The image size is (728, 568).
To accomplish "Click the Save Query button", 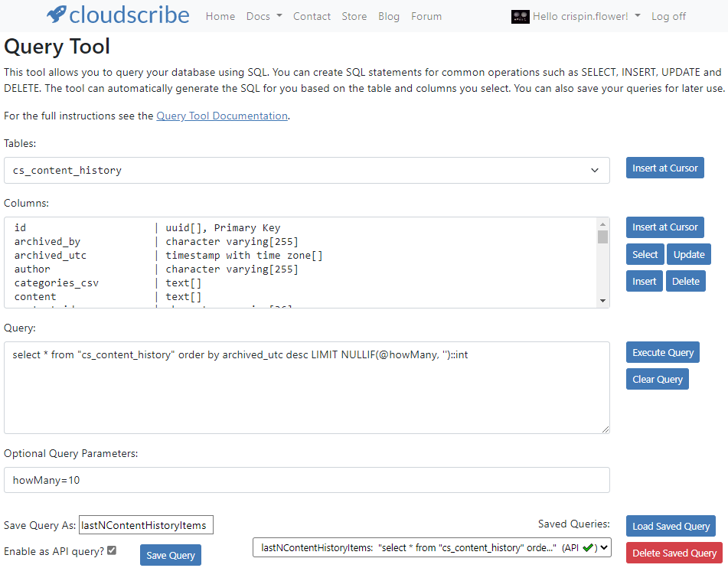I will pos(171,555).
